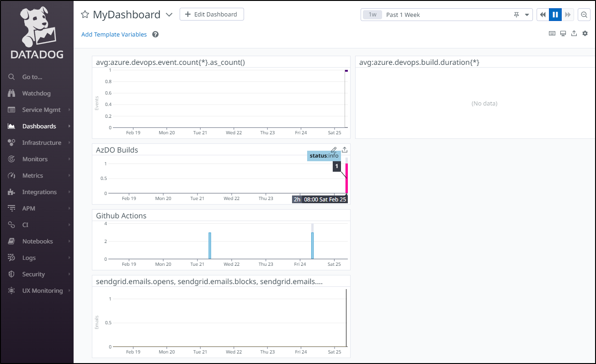596x364 pixels.
Task: Expand the time range dropdown arrow
Action: [527, 15]
